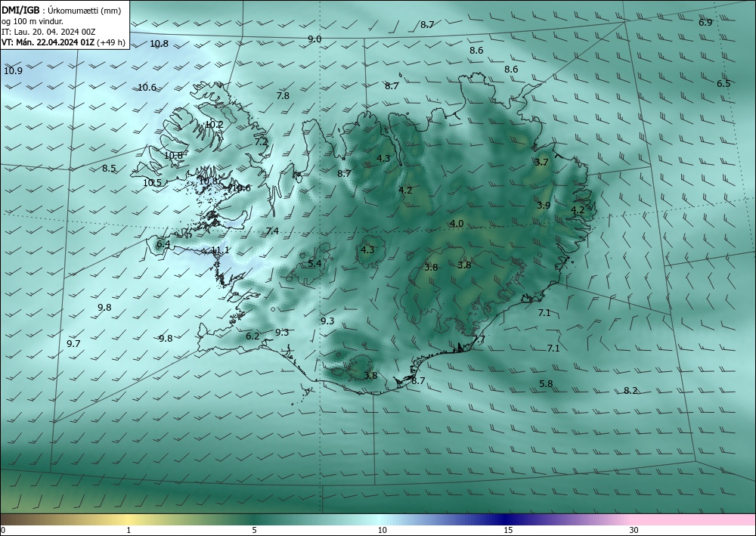756x536 pixels.
Task: Click the 10.2 value over the Westfjords
Action: (214, 124)
